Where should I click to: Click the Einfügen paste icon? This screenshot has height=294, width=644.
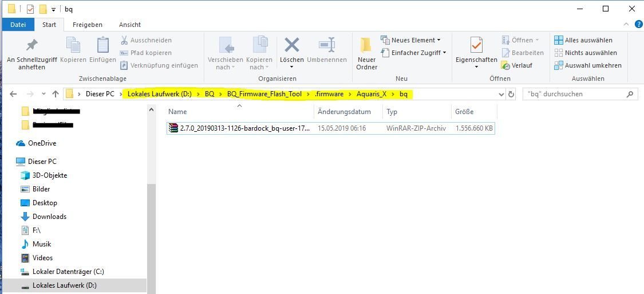point(102,45)
